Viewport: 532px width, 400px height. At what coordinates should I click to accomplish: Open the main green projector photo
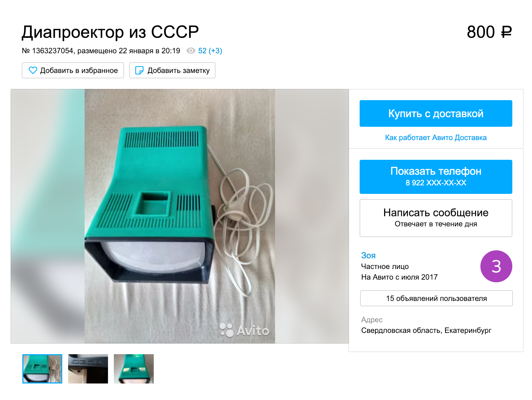[x=180, y=216]
